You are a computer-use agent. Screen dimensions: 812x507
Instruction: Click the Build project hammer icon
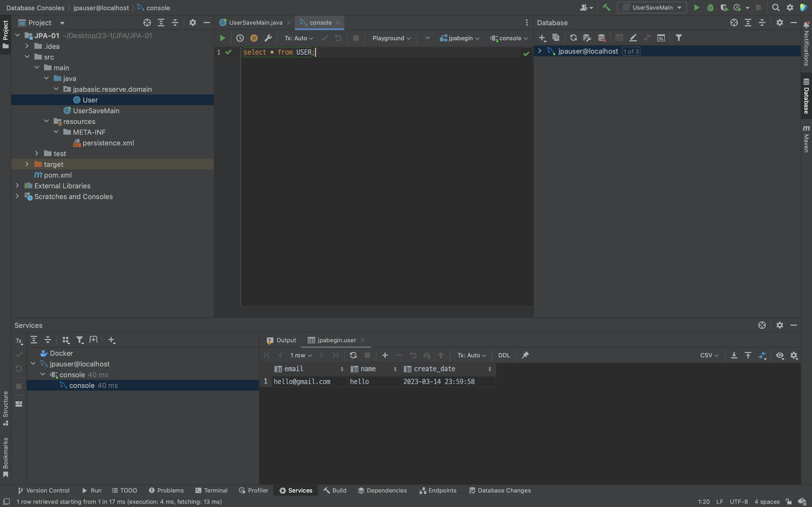[x=606, y=8]
